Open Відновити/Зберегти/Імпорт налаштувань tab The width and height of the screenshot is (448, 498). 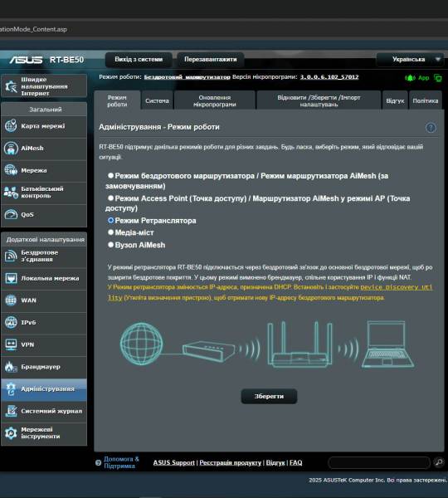pos(319,100)
